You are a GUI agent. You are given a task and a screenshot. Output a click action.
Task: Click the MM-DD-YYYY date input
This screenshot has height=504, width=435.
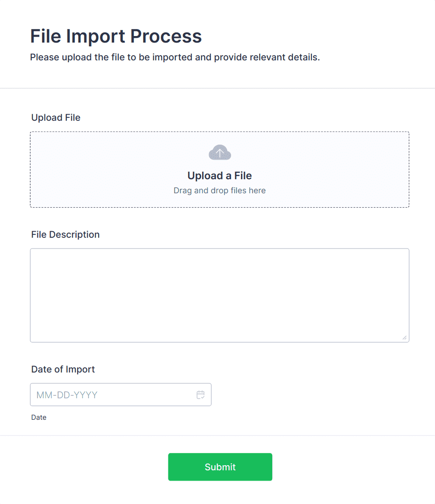click(x=94, y=394)
